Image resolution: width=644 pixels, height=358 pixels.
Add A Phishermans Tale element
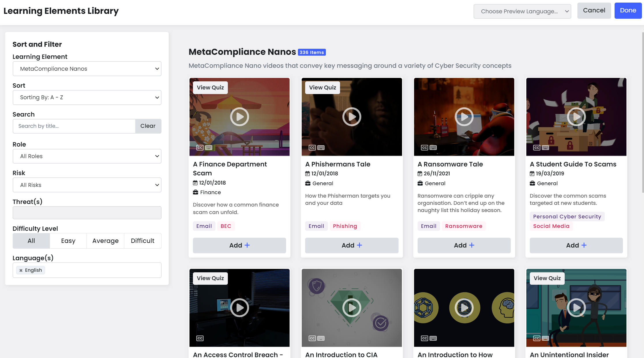(x=352, y=245)
